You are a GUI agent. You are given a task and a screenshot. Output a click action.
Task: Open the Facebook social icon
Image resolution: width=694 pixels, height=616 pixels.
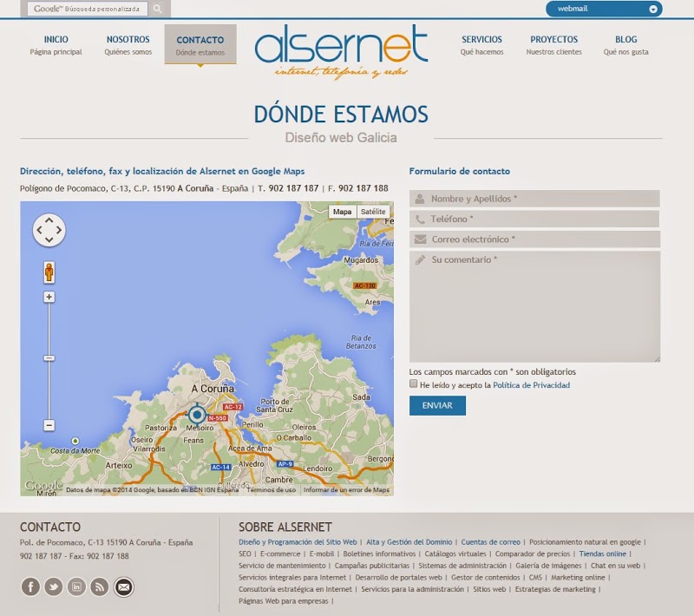(x=30, y=587)
